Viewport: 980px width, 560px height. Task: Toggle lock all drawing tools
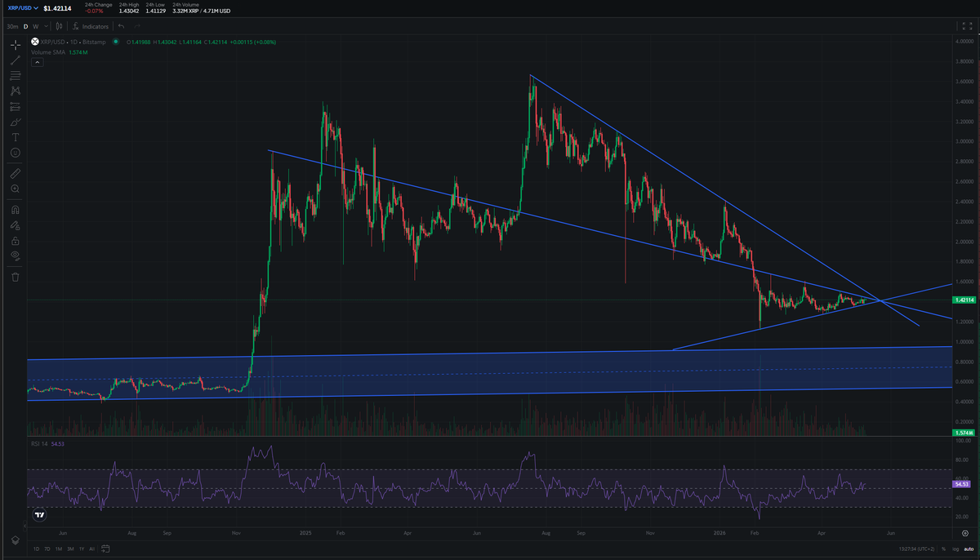(x=16, y=241)
